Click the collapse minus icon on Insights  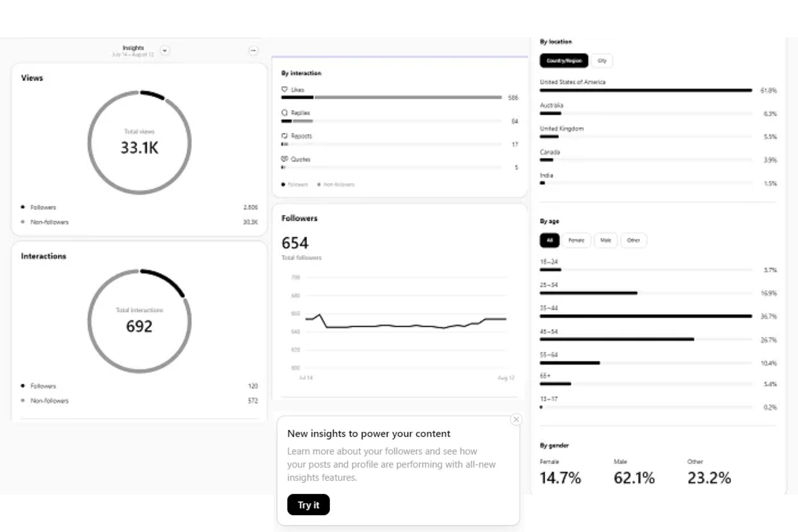[x=253, y=50]
